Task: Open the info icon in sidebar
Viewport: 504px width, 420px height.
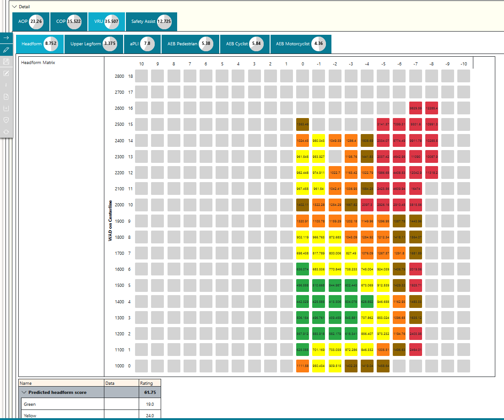Action: 6,85
